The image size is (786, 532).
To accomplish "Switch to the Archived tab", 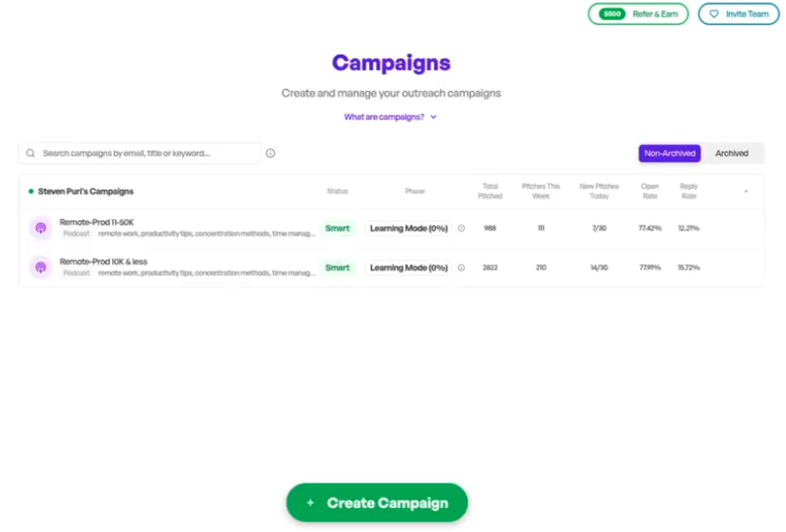I will click(x=733, y=153).
